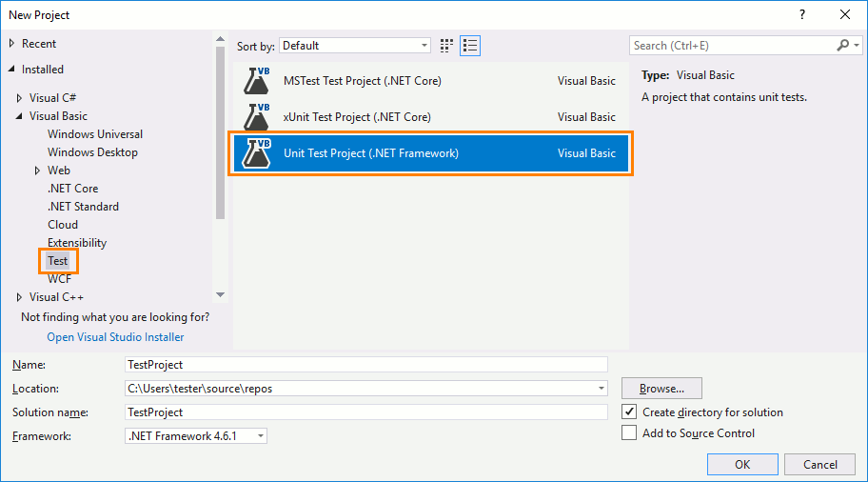Open the Framework version dropdown
The width and height of the screenshot is (868, 482).
[196, 436]
